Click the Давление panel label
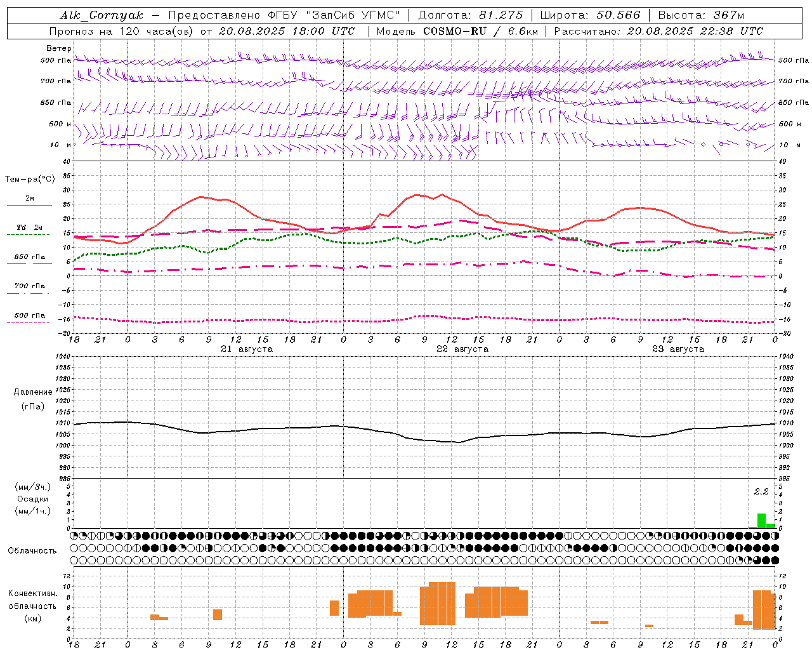This screenshot has width=812, height=650. 33,392
